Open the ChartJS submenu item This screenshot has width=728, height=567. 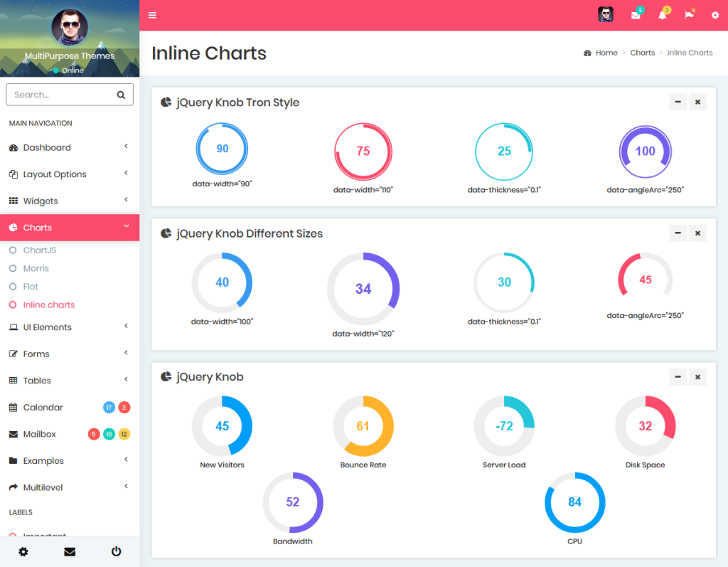point(40,250)
